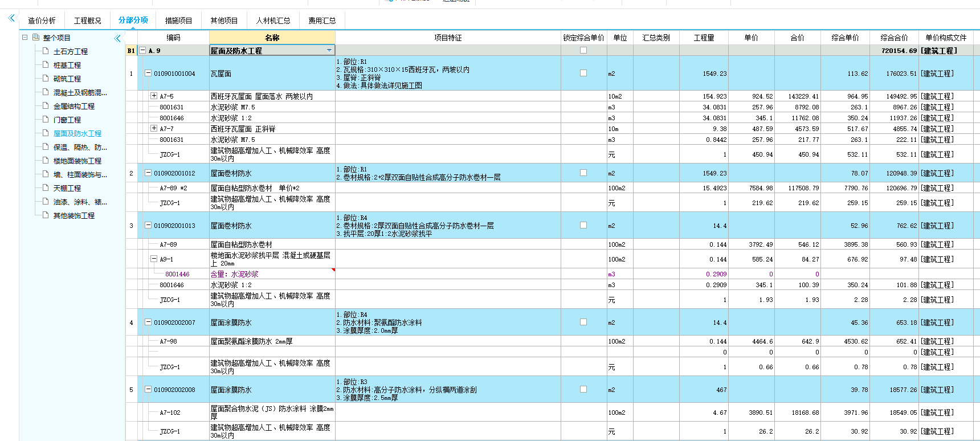Click the document icon beside 门窗工程
The height and width of the screenshot is (441, 980).
pyautogui.click(x=46, y=119)
